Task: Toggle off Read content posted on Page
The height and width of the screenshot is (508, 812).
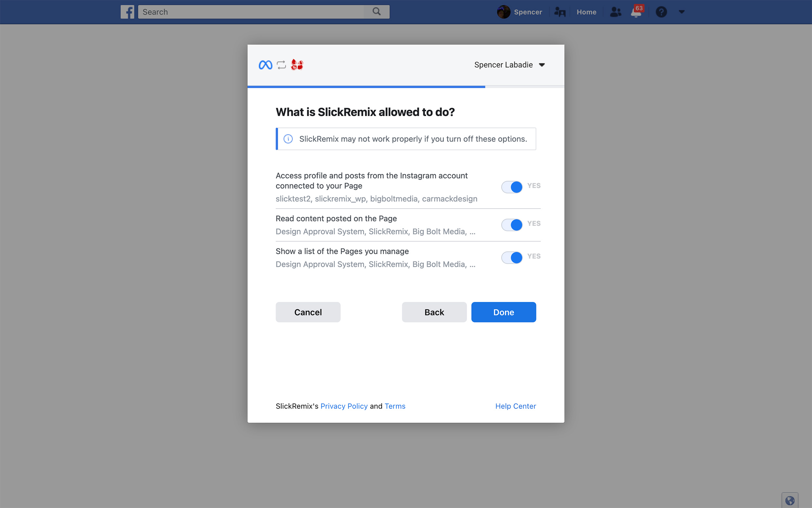Action: click(512, 225)
